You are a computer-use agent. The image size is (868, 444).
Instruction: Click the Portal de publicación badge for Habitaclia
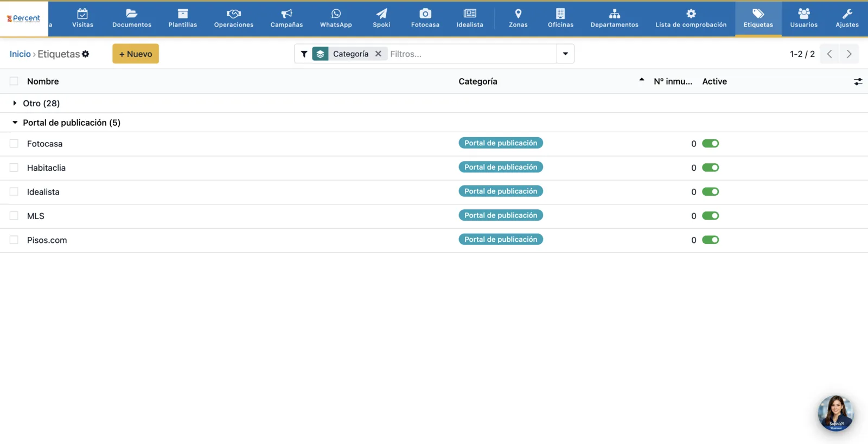tap(501, 167)
